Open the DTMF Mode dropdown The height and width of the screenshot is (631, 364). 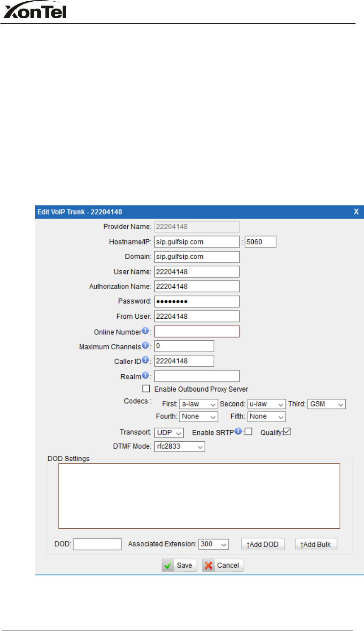click(x=179, y=446)
